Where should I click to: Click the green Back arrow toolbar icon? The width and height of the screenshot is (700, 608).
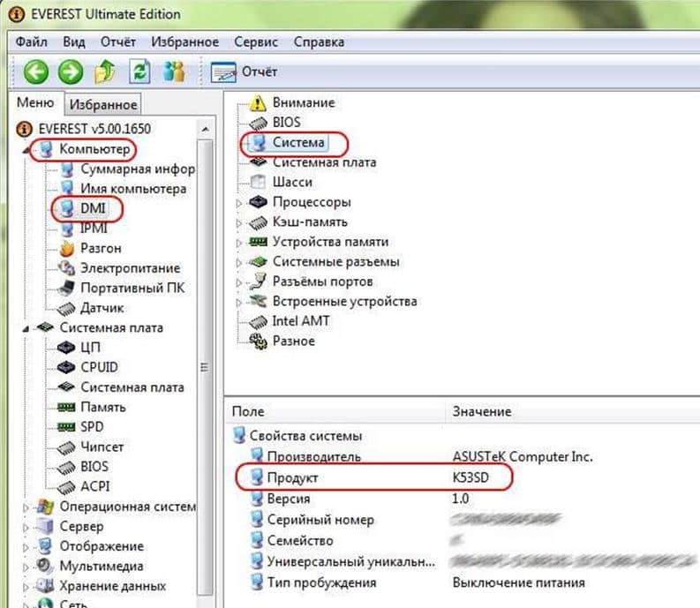(36, 71)
